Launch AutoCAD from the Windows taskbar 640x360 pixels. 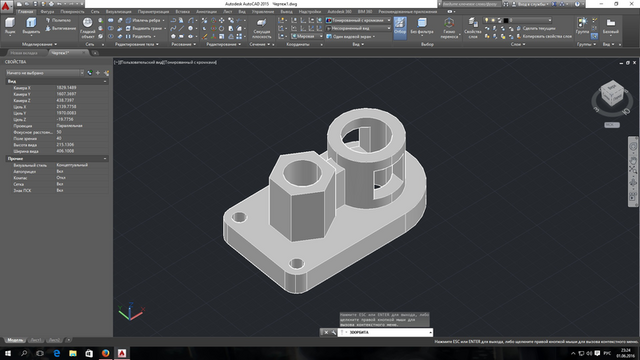pos(122,353)
